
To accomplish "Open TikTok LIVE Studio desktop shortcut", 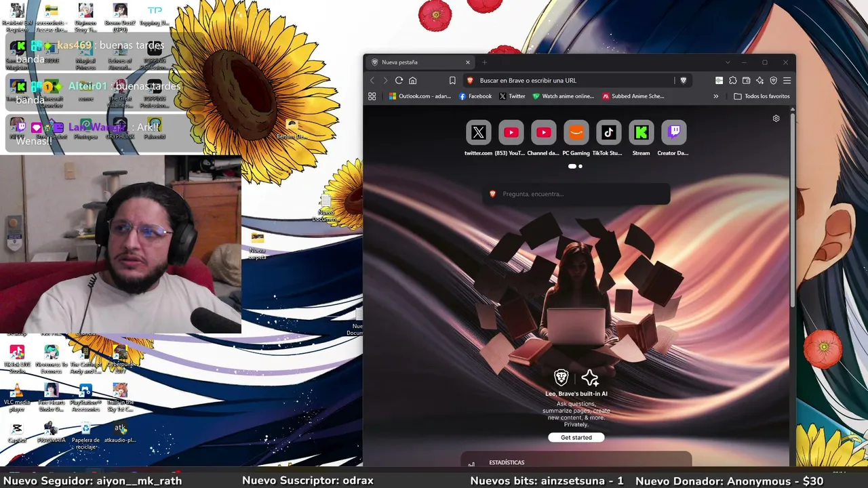I will coord(17,359).
